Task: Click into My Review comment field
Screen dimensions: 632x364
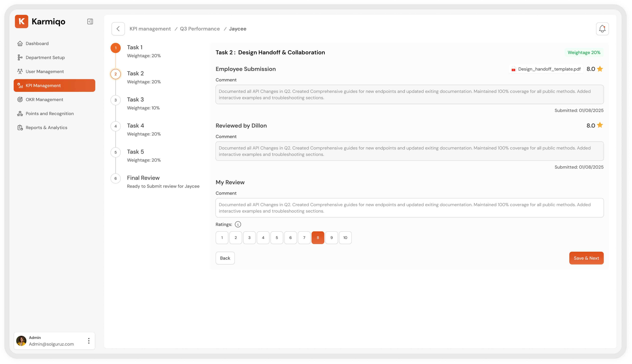Action: tap(410, 208)
